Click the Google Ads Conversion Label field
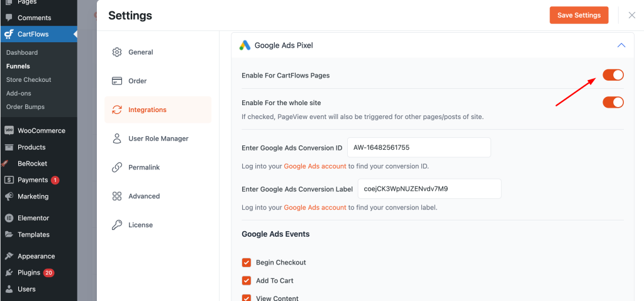 429,188
